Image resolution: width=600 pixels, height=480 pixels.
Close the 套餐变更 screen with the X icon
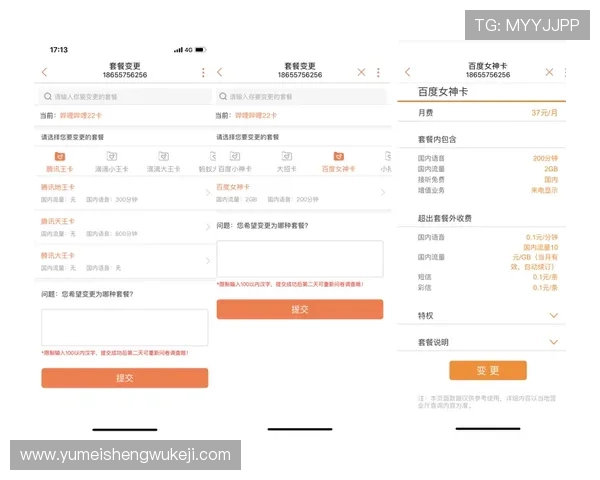click(361, 72)
